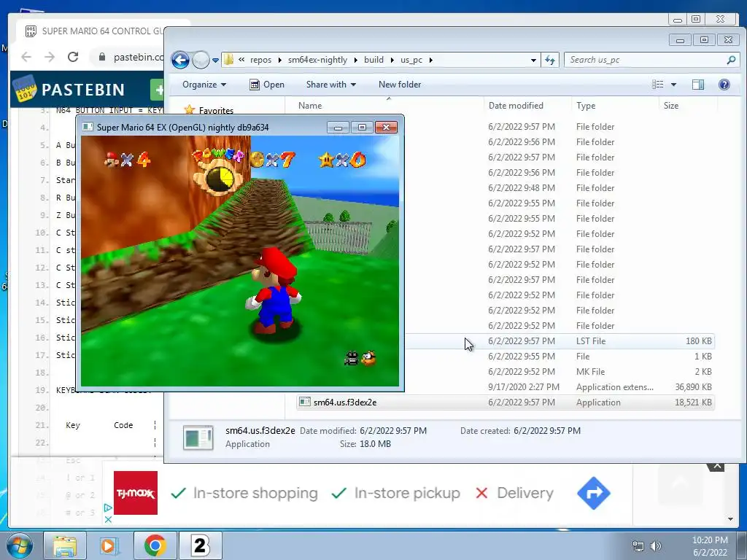Image resolution: width=747 pixels, height=560 pixels.
Task: Select the MK File row
Action: pyautogui.click(x=559, y=371)
